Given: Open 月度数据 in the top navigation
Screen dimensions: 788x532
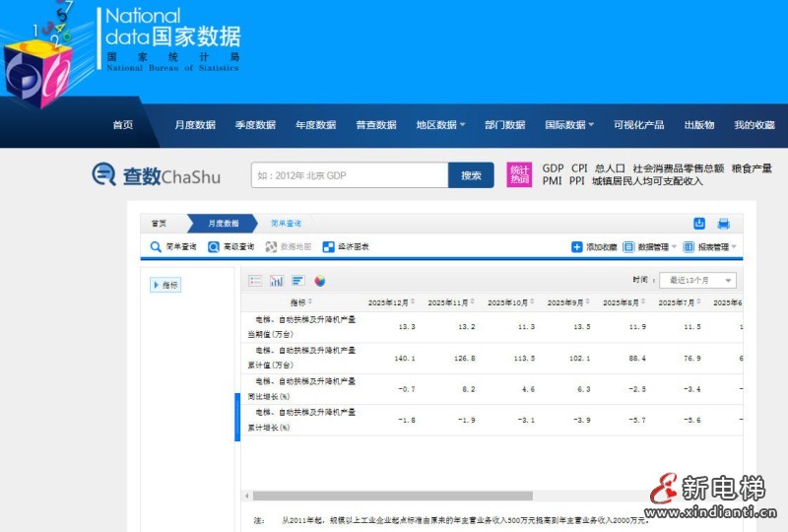Looking at the screenshot, I should (195, 125).
